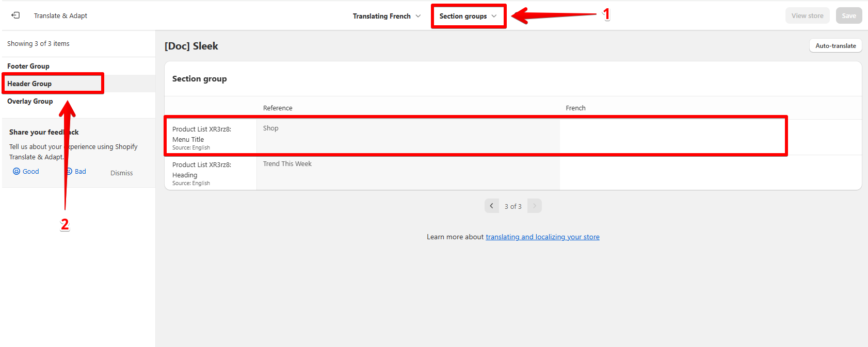Click French field for Menu Title row
Screen dimensions: 868x347
[x=671, y=137]
